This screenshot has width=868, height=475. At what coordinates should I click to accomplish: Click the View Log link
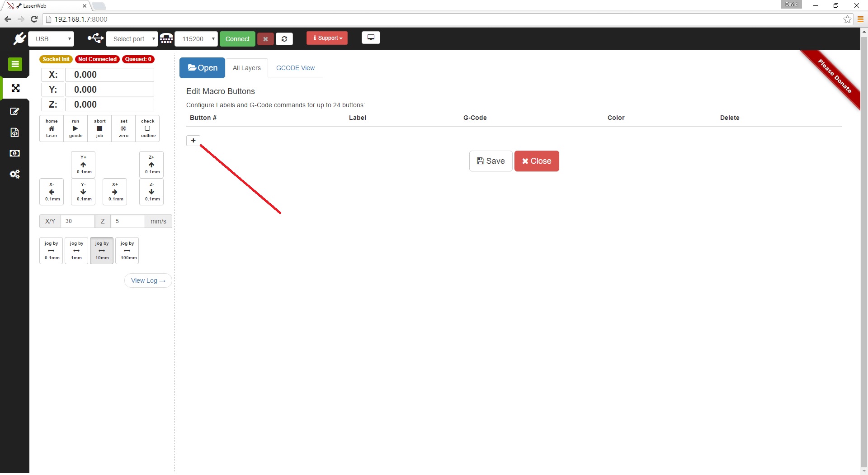tap(148, 280)
